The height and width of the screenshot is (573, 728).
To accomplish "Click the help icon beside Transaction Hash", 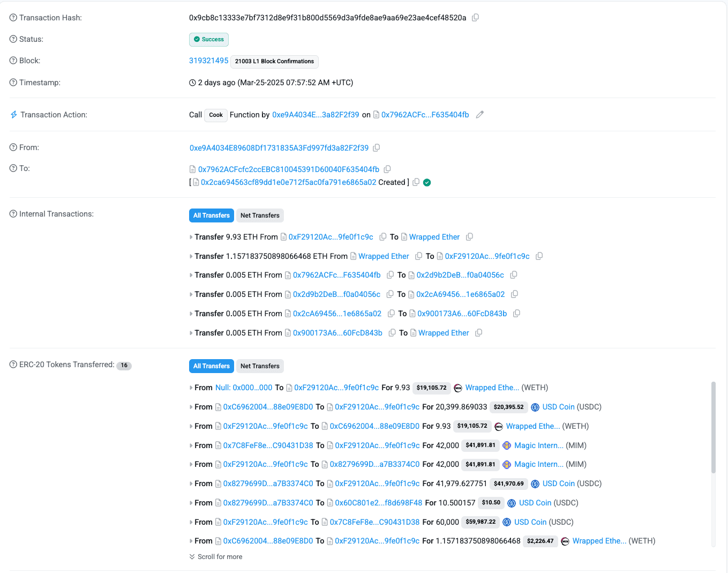I will click(13, 18).
